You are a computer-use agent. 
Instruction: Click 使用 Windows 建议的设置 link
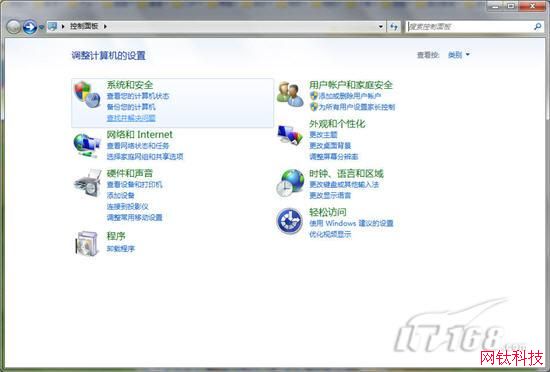(x=351, y=223)
